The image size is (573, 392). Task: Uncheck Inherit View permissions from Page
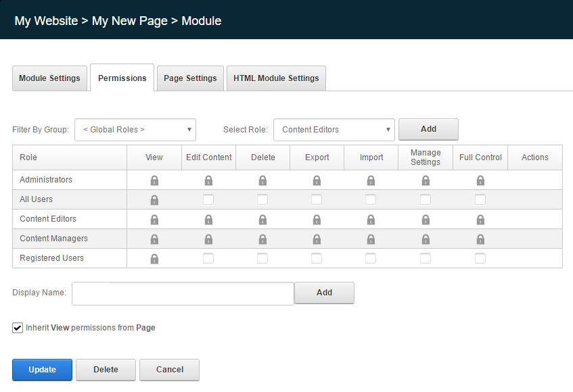point(18,328)
